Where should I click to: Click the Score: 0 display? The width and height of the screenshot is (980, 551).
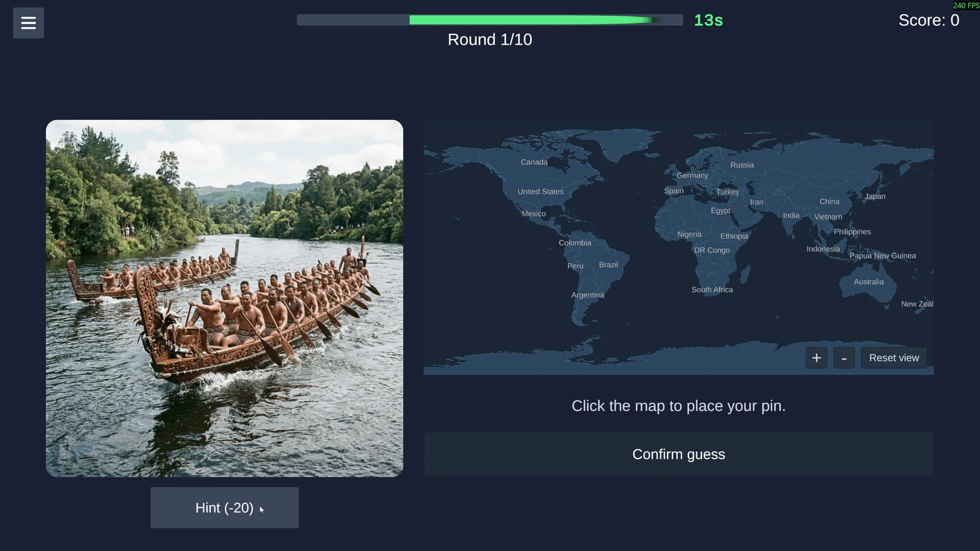click(929, 20)
